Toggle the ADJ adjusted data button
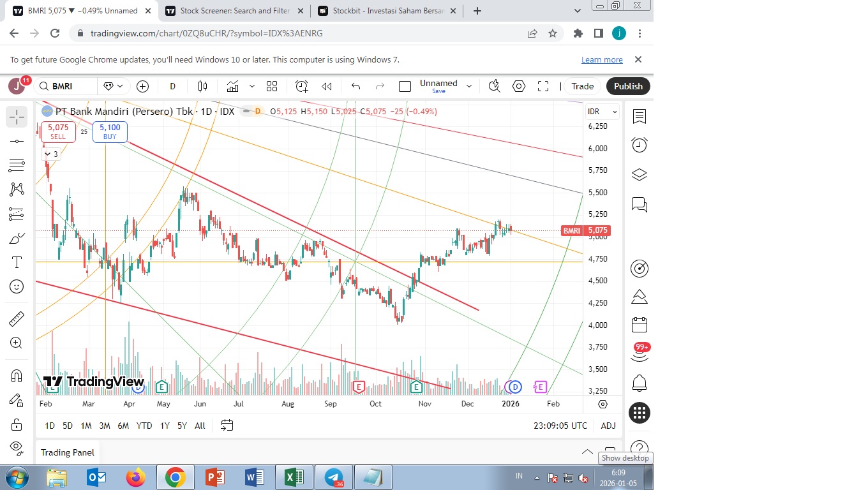The image size is (868, 490). [608, 426]
